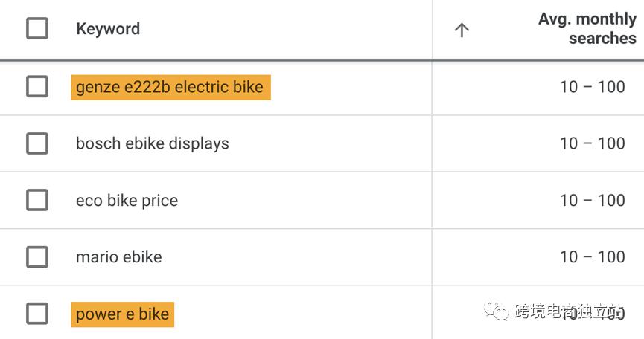Viewport: 644px width, 339px height.
Task: Click search volume for genze e222b row
Action: 592,87
